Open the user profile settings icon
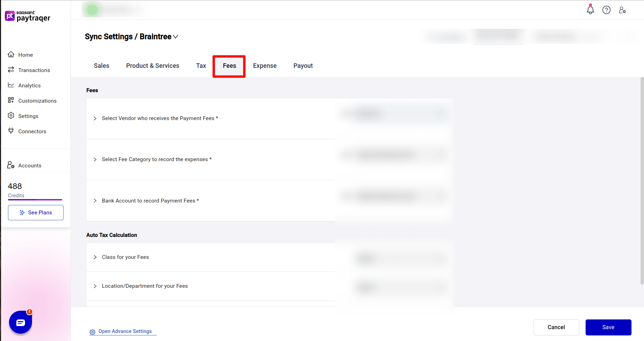Screen dimensions: 644x341 click(x=622, y=10)
